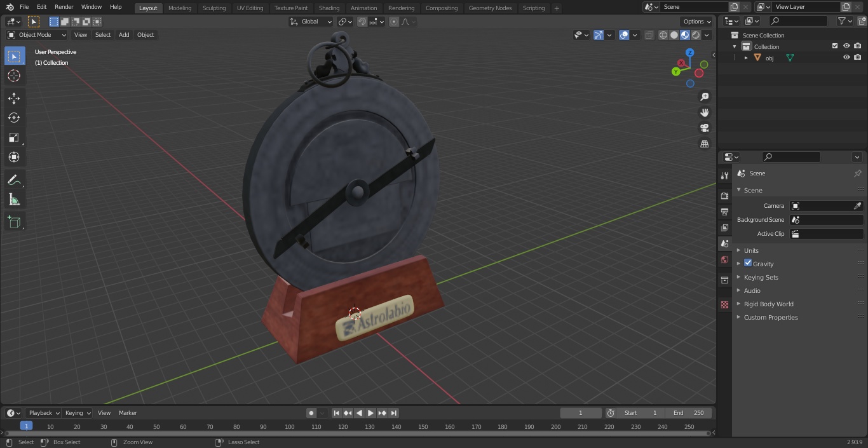The width and height of the screenshot is (868, 448).
Task: Open the World properties tab
Action: click(x=724, y=260)
